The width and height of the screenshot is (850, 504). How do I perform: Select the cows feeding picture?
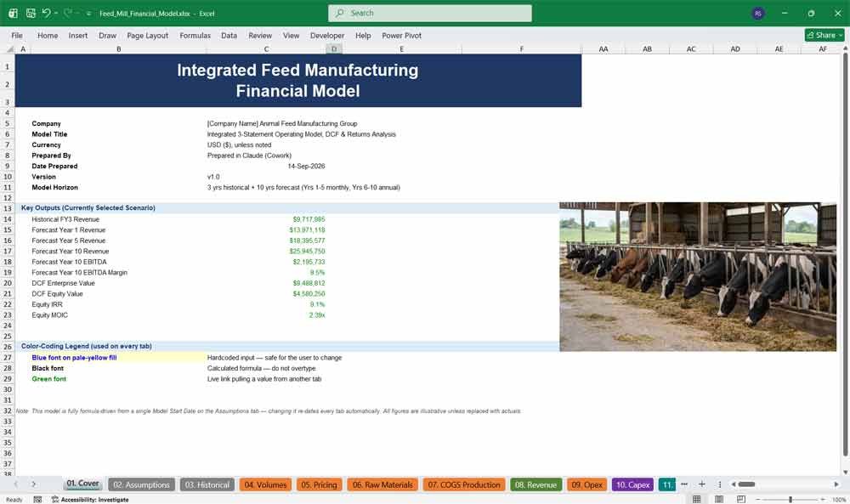[698, 277]
